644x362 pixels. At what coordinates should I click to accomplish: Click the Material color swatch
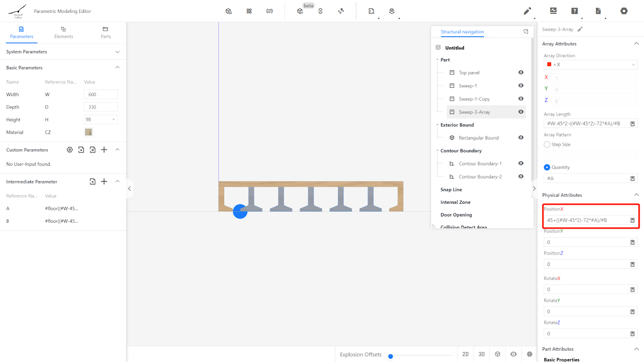coord(89,132)
